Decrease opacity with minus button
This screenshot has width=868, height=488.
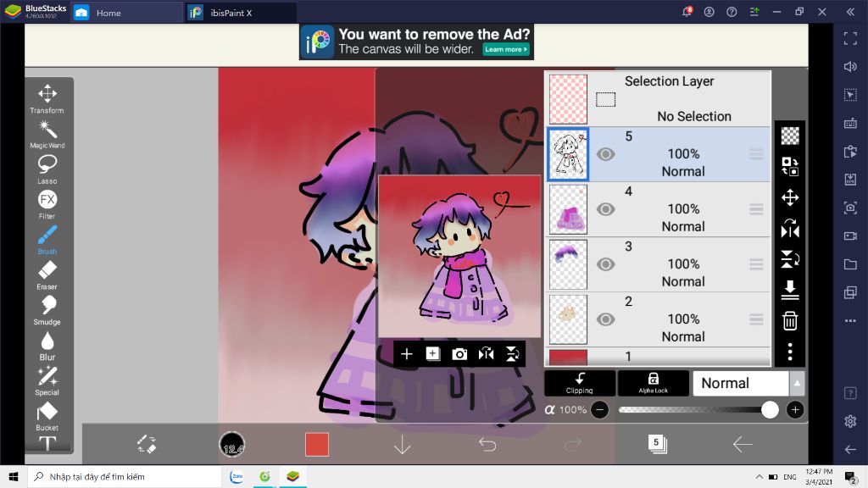click(x=599, y=410)
